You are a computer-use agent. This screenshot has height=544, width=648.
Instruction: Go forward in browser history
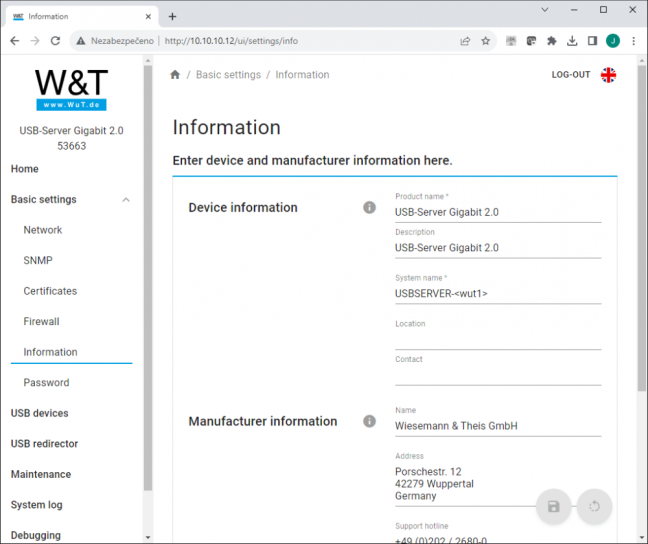pyautogui.click(x=35, y=41)
